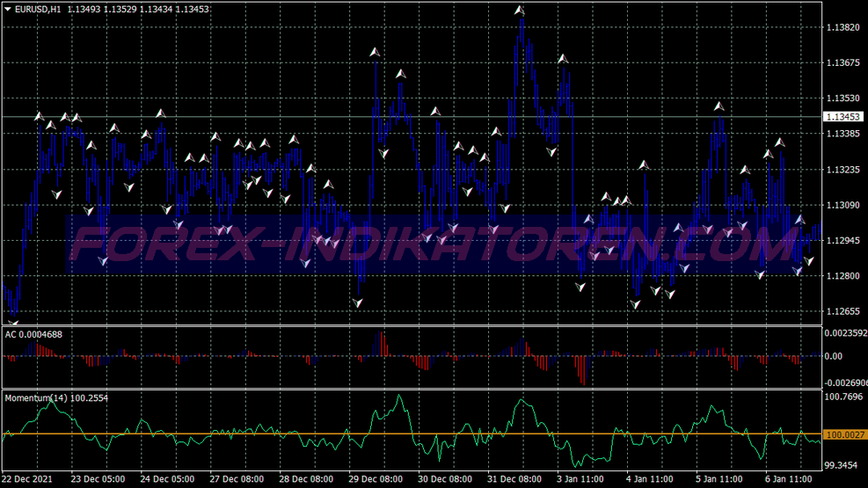Select the up arrow above 5 Jan peak
The image size is (868, 488).
718,106
